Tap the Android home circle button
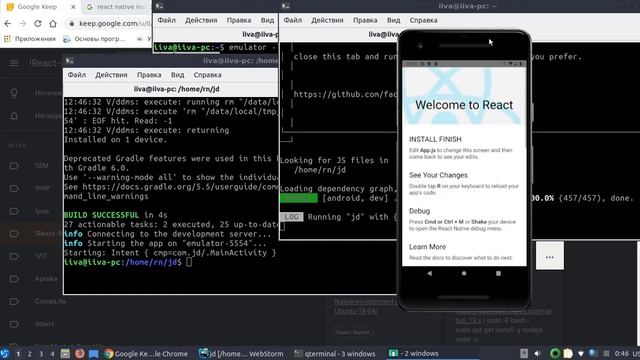Screen dimensions: 640x360 pyautogui.click(x=464, y=273)
